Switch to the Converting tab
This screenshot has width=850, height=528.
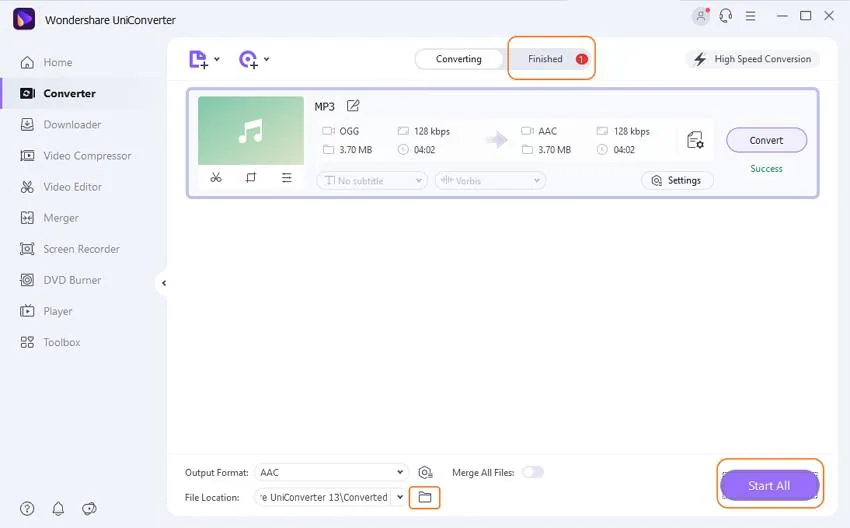pyautogui.click(x=459, y=59)
